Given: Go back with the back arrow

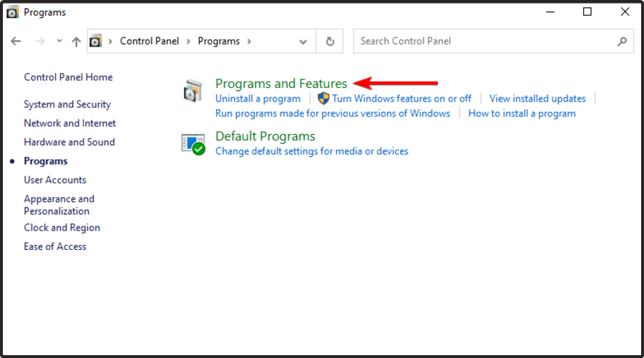Looking at the screenshot, I should [16, 41].
